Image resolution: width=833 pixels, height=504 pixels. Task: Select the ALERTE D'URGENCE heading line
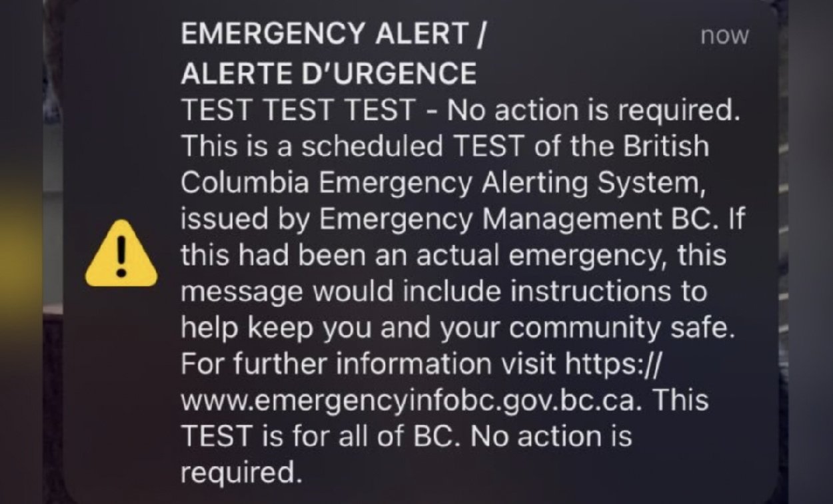(x=329, y=73)
